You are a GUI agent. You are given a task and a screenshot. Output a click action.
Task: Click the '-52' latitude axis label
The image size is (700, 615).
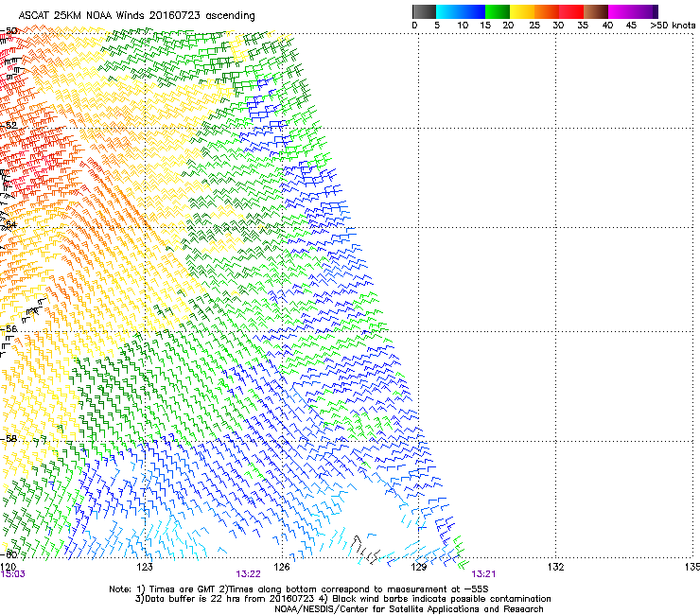pyautogui.click(x=9, y=126)
